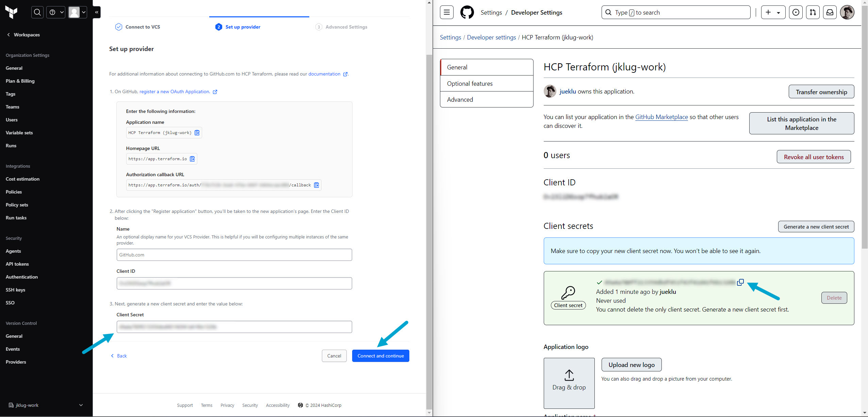868x417 pixels.
Task: Click Generate a new client secret
Action: point(816,227)
